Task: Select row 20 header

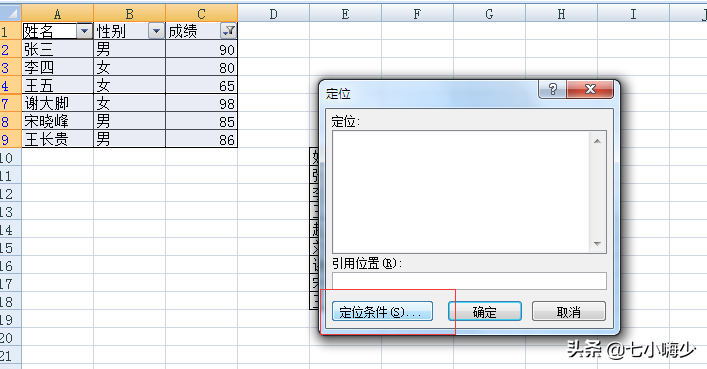Action: click(10, 337)
